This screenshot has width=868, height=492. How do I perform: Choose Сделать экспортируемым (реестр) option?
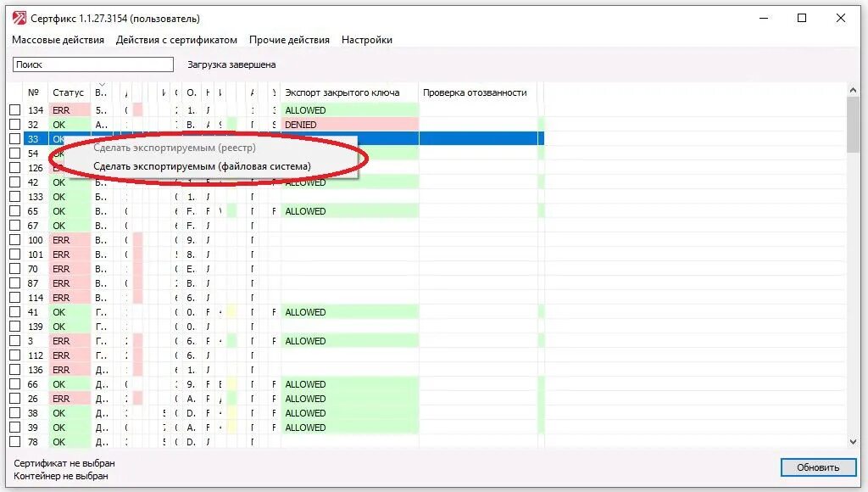click(175, 148)
